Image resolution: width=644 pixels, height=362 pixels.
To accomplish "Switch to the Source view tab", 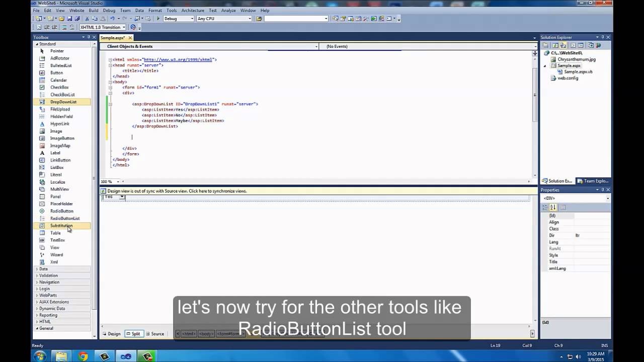I will [x=155, y=334].
